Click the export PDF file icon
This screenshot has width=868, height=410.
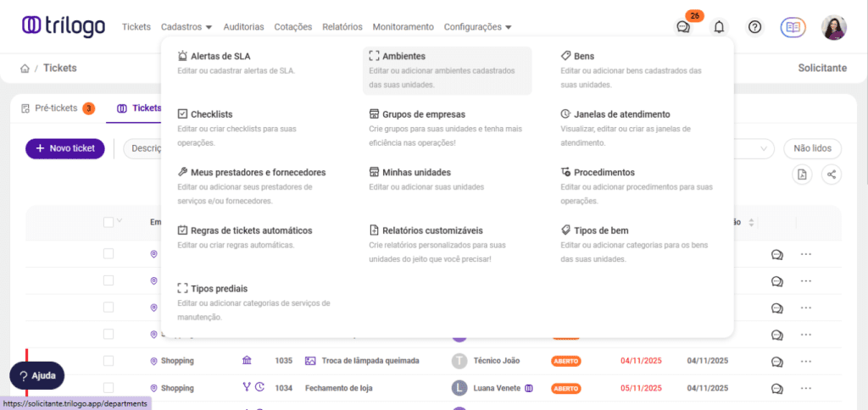802,175
